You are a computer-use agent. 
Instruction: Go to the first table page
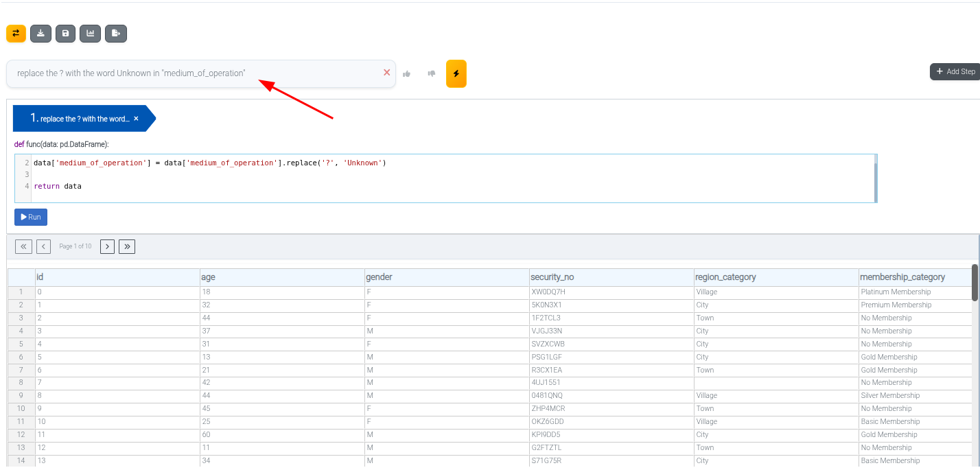[23, 246]
